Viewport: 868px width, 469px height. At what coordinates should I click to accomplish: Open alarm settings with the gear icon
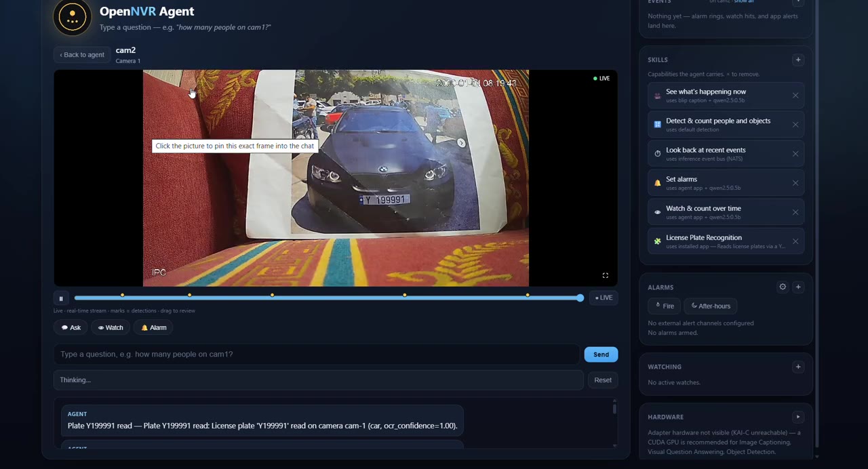pos(783,287)
